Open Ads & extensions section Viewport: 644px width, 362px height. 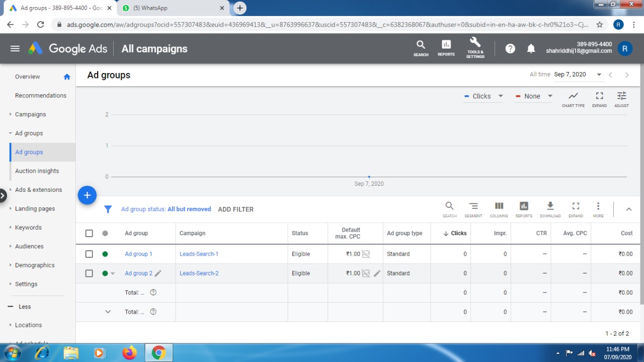(38, 190)
